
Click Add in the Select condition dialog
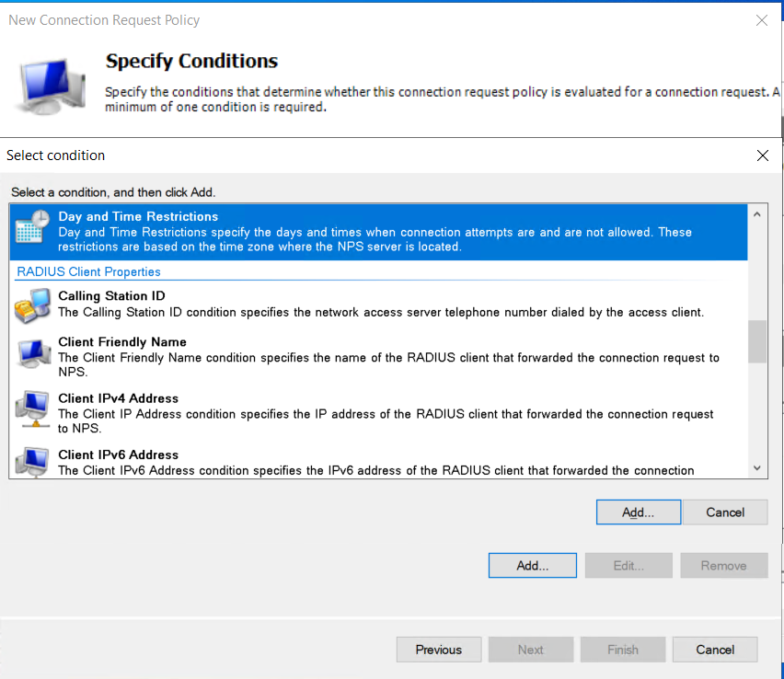639,512
